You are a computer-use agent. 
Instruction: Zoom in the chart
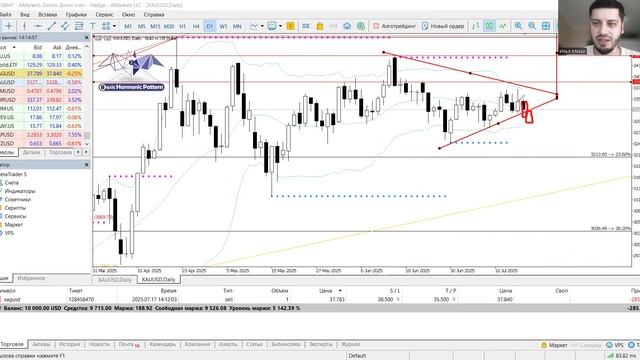pyautogui.click(x=518, y=26)
